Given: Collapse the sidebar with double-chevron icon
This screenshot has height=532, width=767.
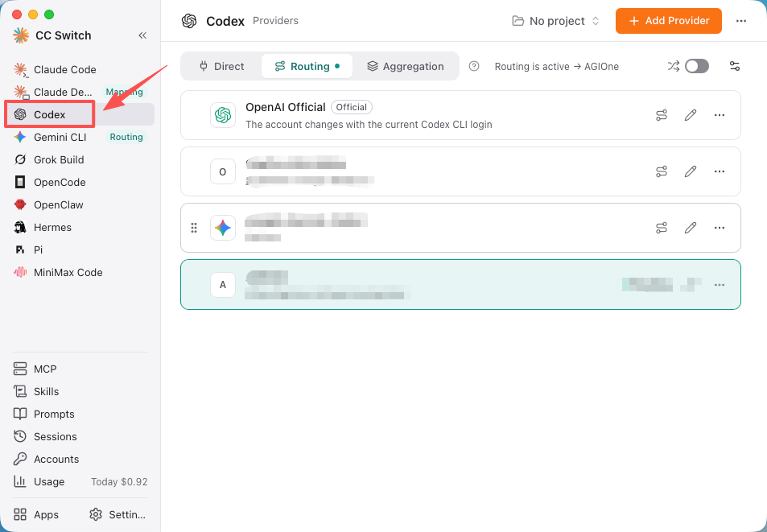Looking at the screenshot, I should pos(142,35).
